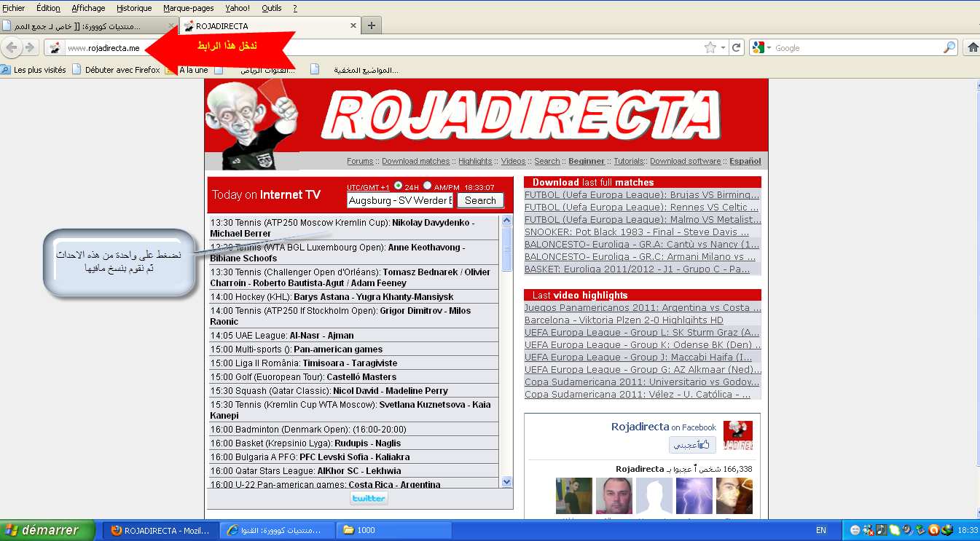Open Barcelona - Viktoria Plzen highlights link
This screenshot has width=980, height=541.
click(624, 320)
